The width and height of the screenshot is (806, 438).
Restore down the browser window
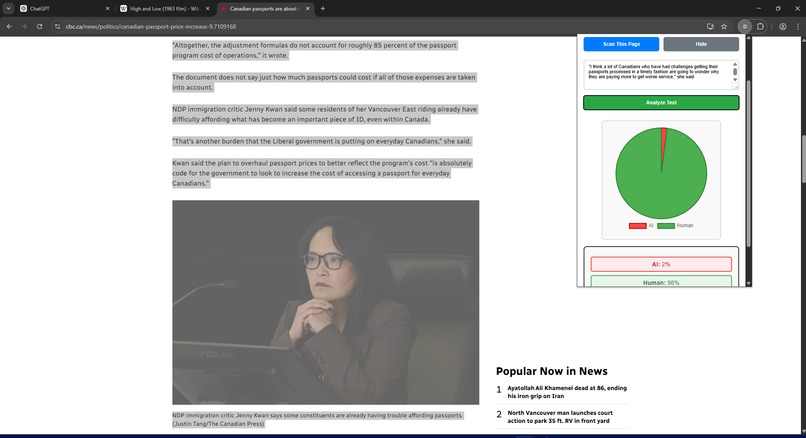pos(778,9)
